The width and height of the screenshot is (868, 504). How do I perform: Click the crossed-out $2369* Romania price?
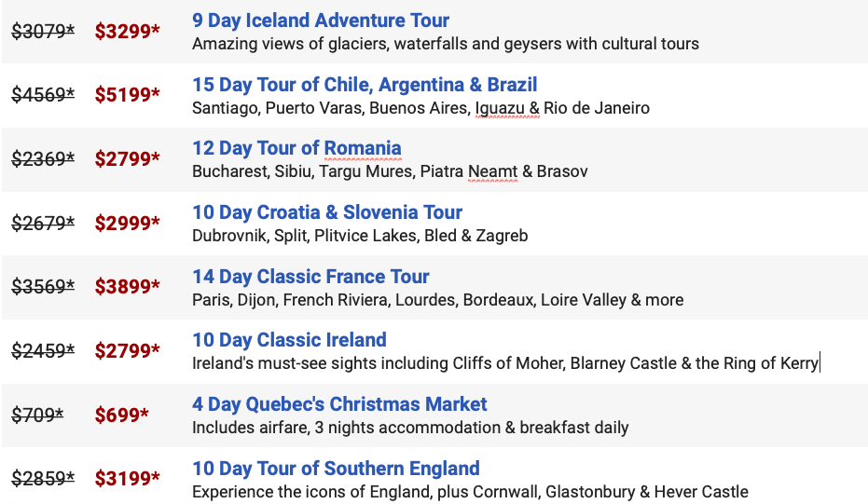tap(43, 159)
